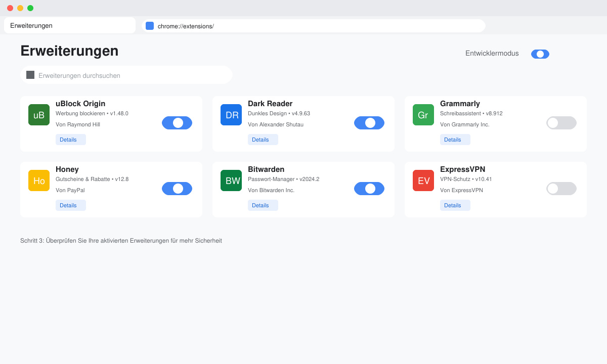Click 'Von Grammarly Inc.' author text
Screen dimensions: 607x364
(x=465, y=124)
